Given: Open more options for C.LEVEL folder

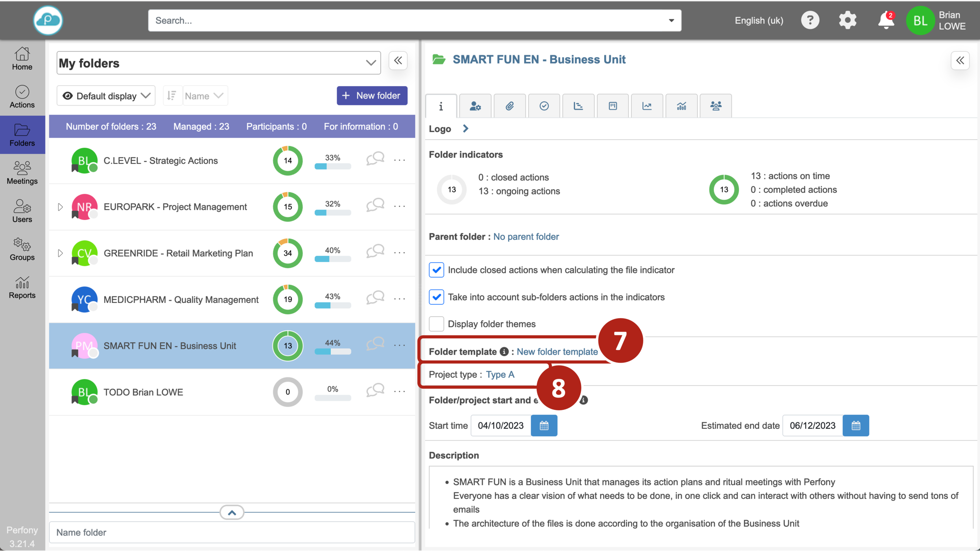Looking at the screenshot, I should click(x=399, y=160).
